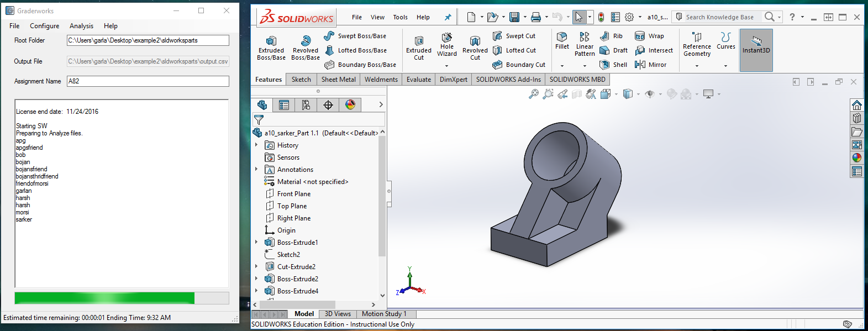Click the Assignment Name field

pyautogui.click(x=148, y=81)
